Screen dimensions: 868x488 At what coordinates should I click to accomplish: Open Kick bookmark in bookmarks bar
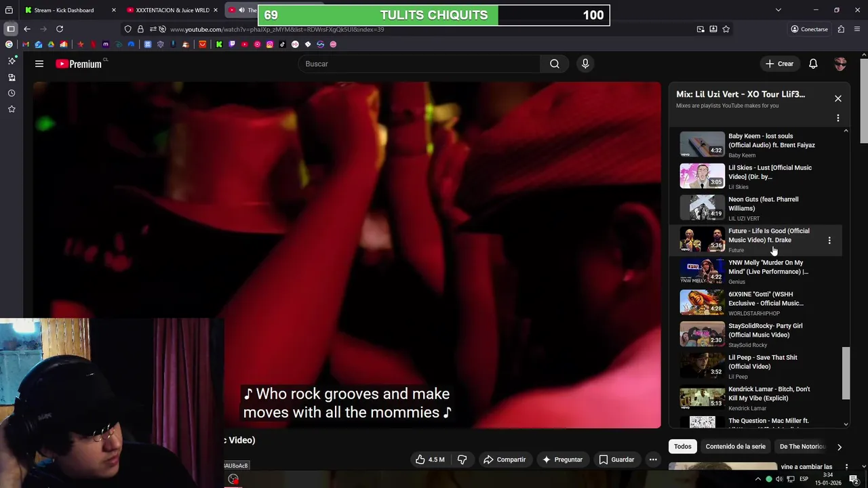(219, 44)
